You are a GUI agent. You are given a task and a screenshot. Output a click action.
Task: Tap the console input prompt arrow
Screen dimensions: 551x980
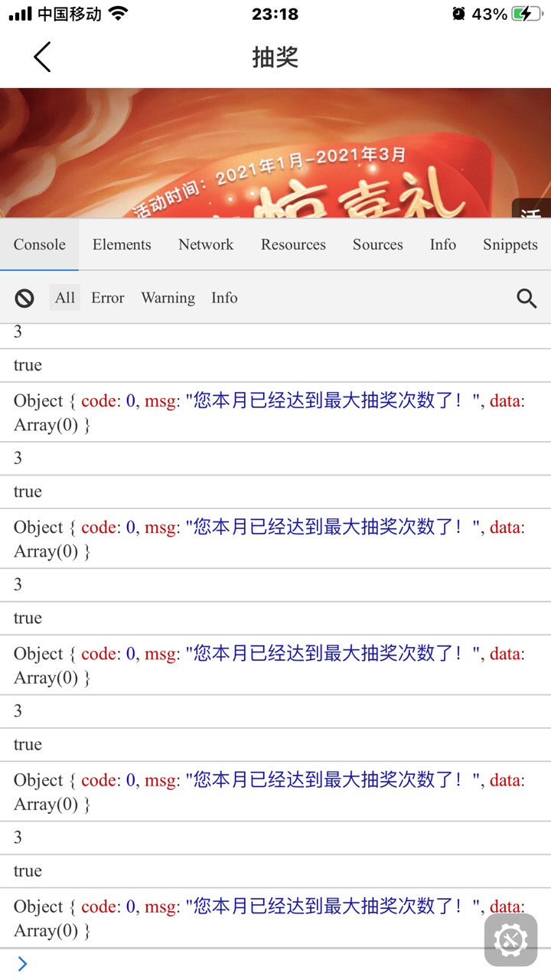(22, 964)
